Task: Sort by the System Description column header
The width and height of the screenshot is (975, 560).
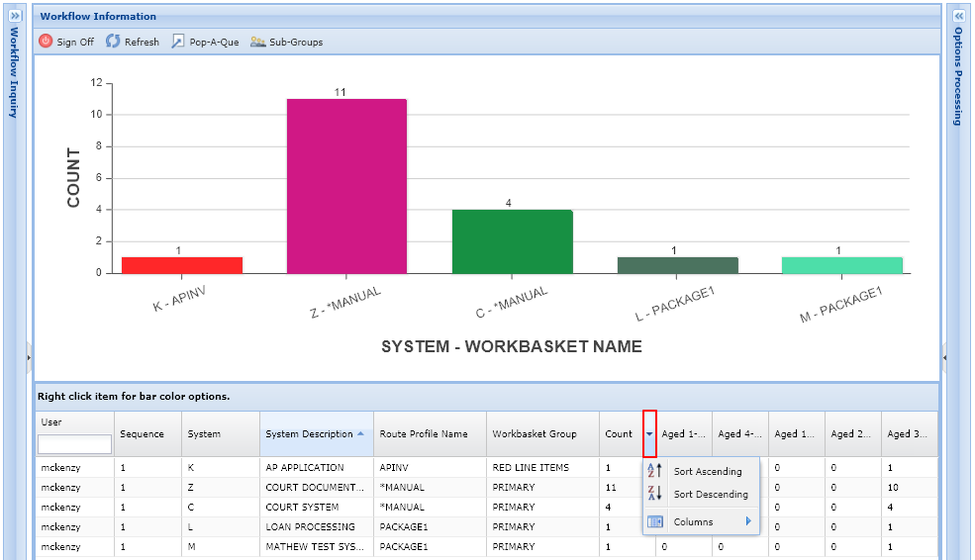Action: pos(317,433)
